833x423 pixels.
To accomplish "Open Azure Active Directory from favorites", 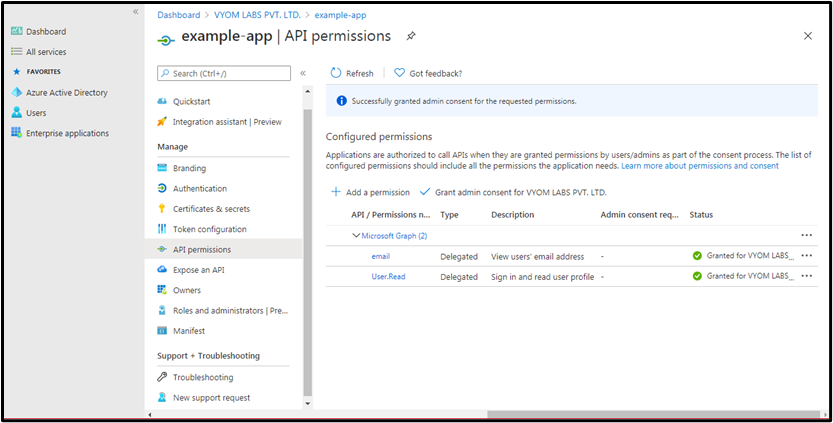I will (x=66, y=92).
